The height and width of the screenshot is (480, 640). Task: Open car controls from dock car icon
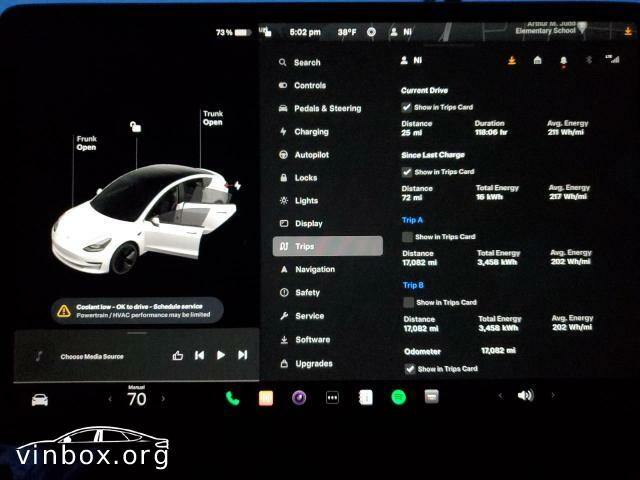click(x=40, y=400)
